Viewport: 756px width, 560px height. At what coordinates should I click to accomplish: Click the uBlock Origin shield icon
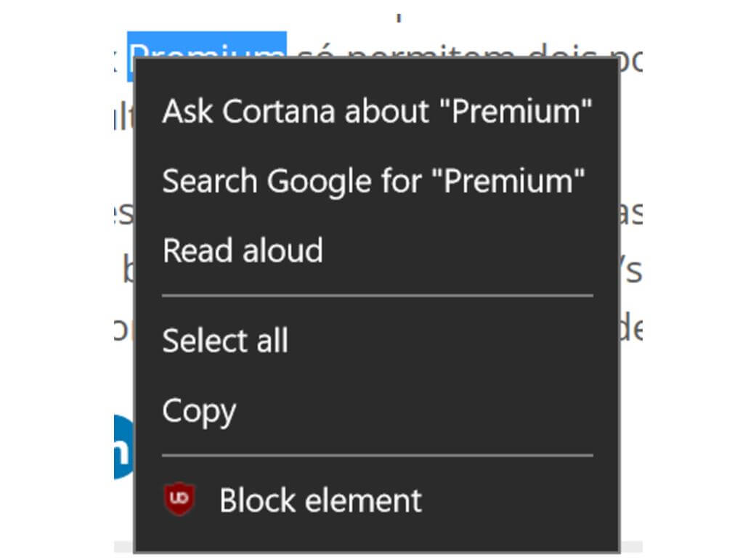pos(179,500)
